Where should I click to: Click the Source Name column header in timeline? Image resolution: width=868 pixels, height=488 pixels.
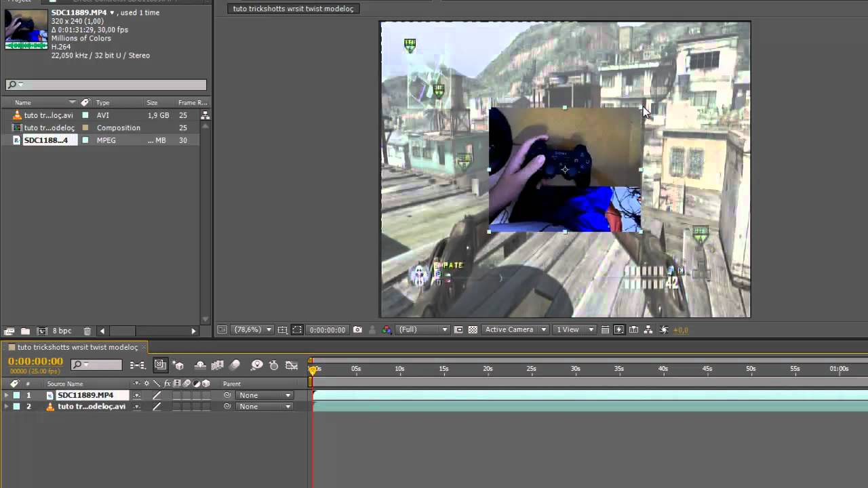pos(65,384)
